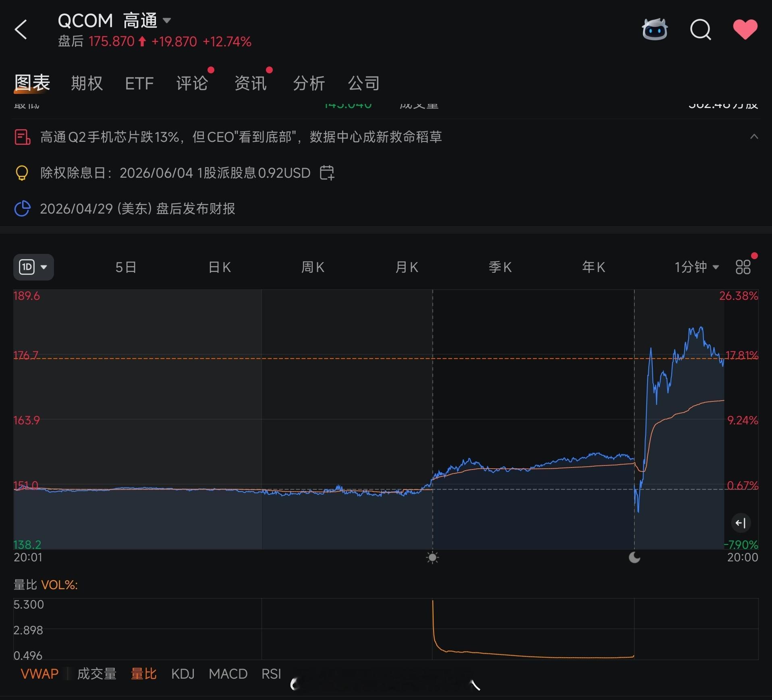Click the 2026/04/29 earnings date entry
Viewport: 772px width, 700px height.
click(137, 208)
